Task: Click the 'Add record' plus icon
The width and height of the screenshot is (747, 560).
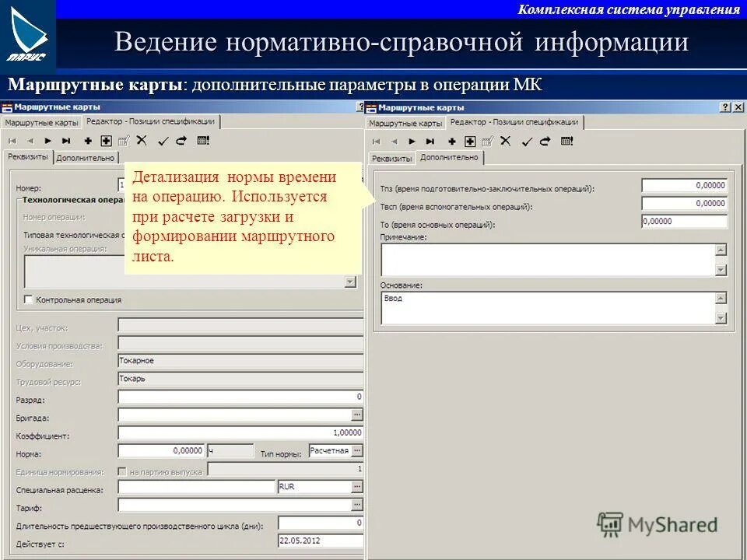Action: coord(88,141)
